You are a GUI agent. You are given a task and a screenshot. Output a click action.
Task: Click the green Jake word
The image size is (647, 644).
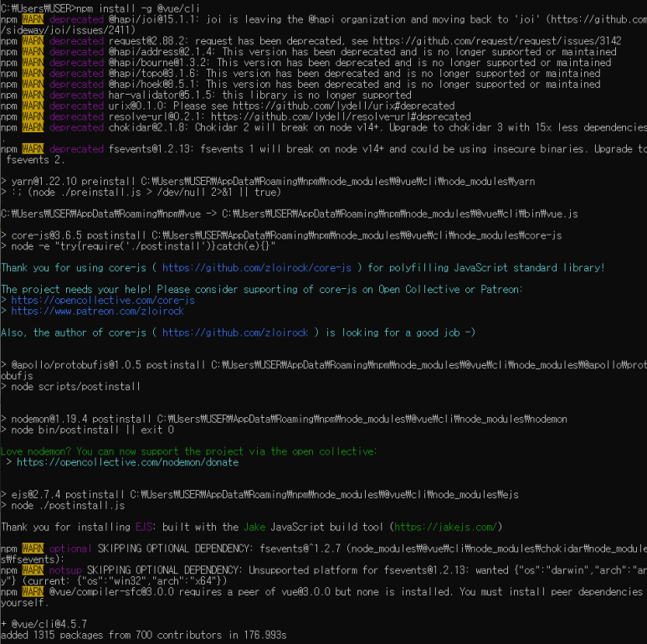pos(254,527)
